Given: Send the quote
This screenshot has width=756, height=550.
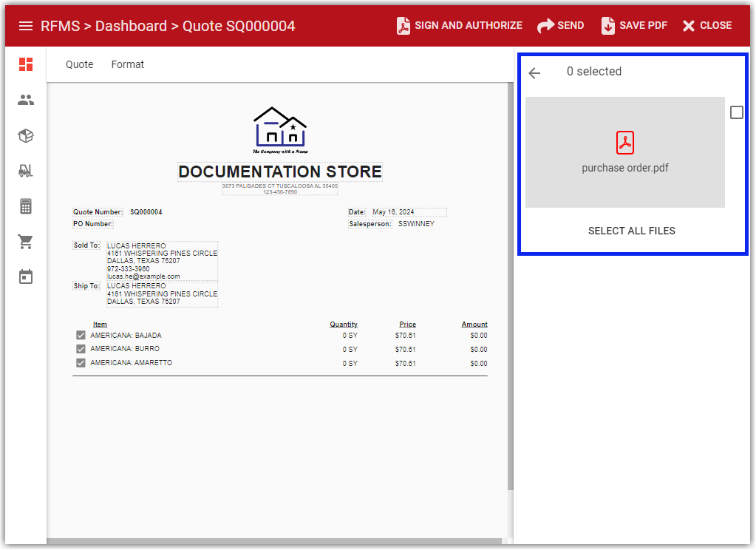Looking at the screenshot, I should tap(561, 26).
